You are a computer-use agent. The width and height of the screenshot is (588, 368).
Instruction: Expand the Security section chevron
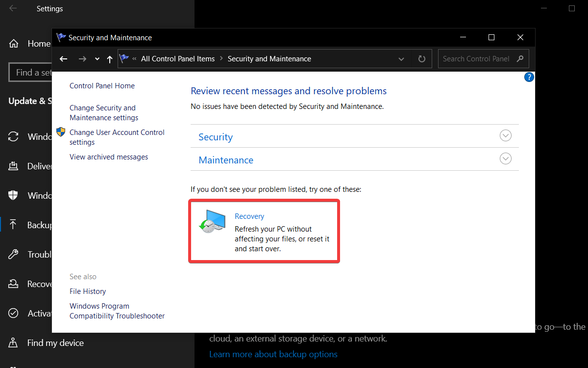[x=506, y=136]
